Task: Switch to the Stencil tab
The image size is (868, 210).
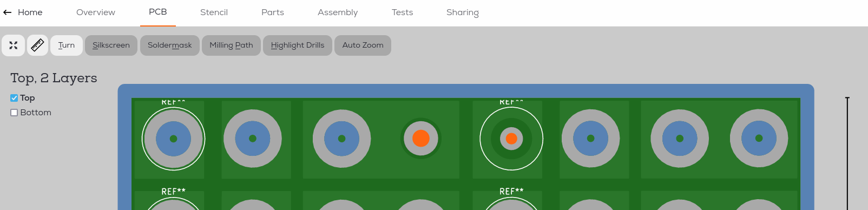Action: tap(214, 12)
